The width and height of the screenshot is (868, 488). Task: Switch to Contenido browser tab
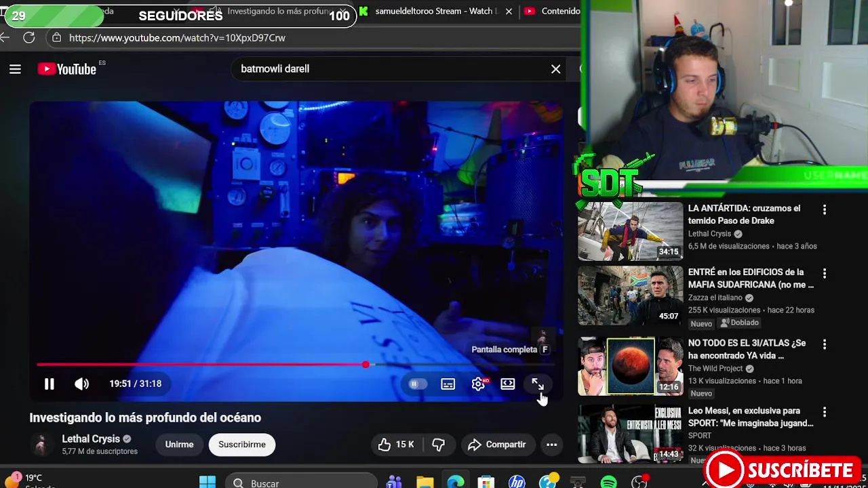pos(551,11)
